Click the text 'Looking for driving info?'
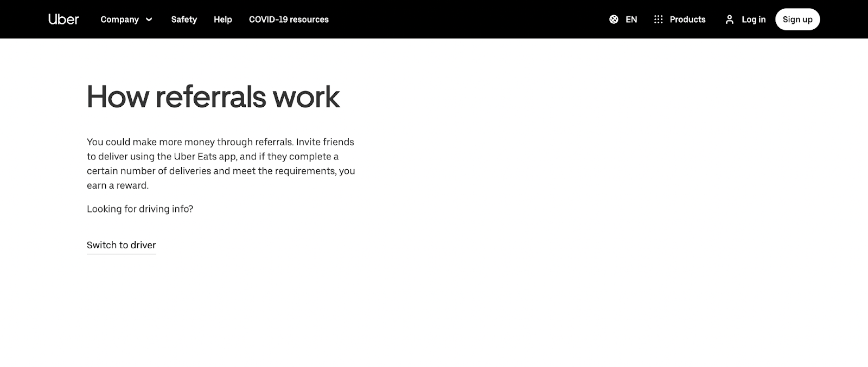 tap(140, 209)
